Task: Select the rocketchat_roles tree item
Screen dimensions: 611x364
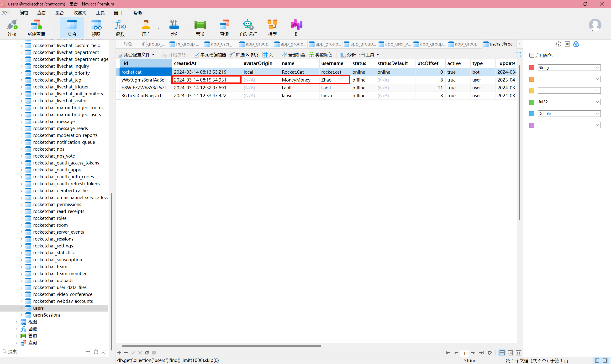Action: (50, 218)
